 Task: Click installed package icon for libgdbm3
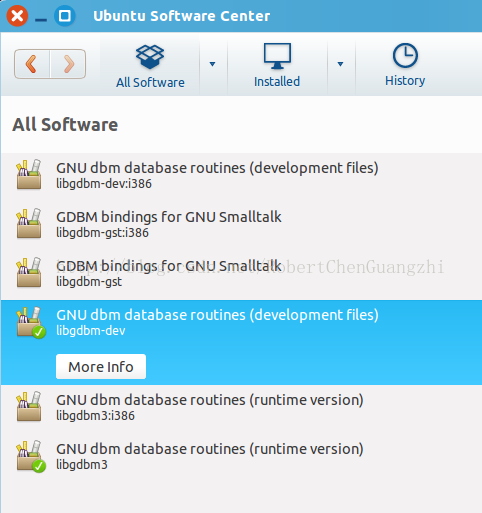(31, 456)
